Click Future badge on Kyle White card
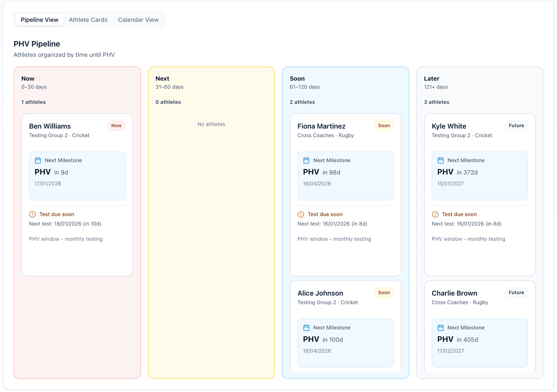The width and height of the screenshot is (557, 392). [516, 126]
